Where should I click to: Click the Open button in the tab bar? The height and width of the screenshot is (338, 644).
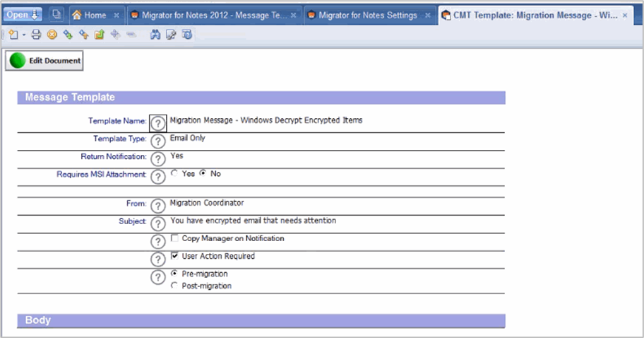23,15
